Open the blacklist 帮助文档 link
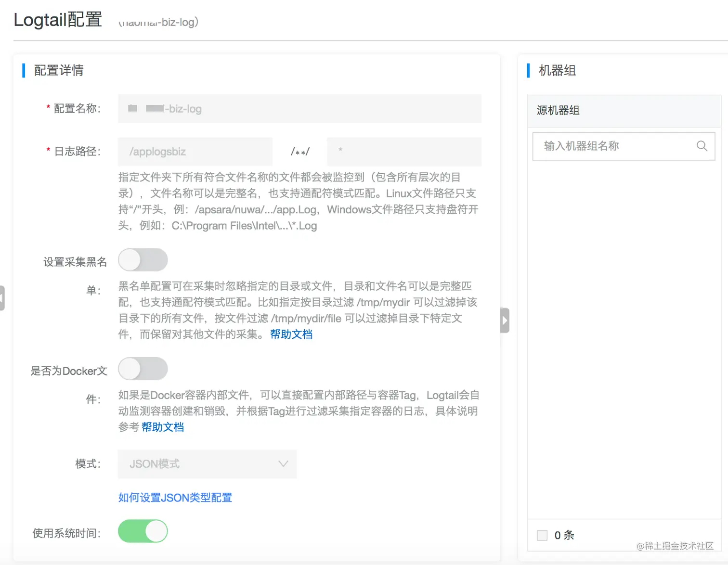 pos(291,334)
